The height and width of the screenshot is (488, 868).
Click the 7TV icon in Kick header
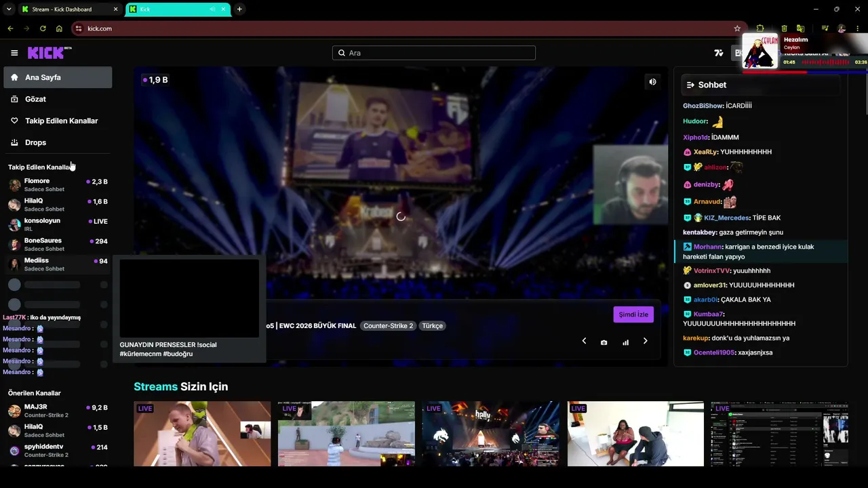point(719,53)
